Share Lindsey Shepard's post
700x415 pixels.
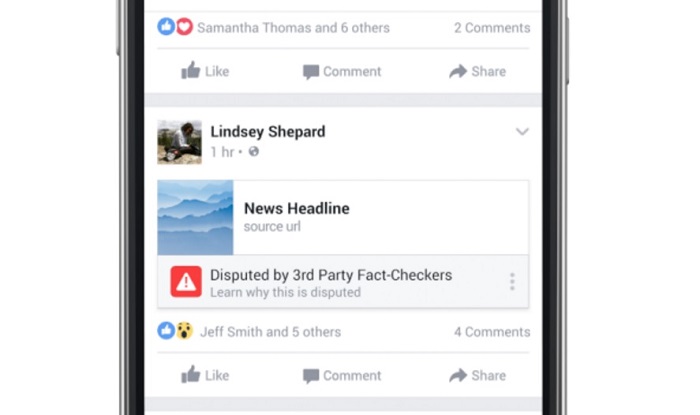point(477,375)
